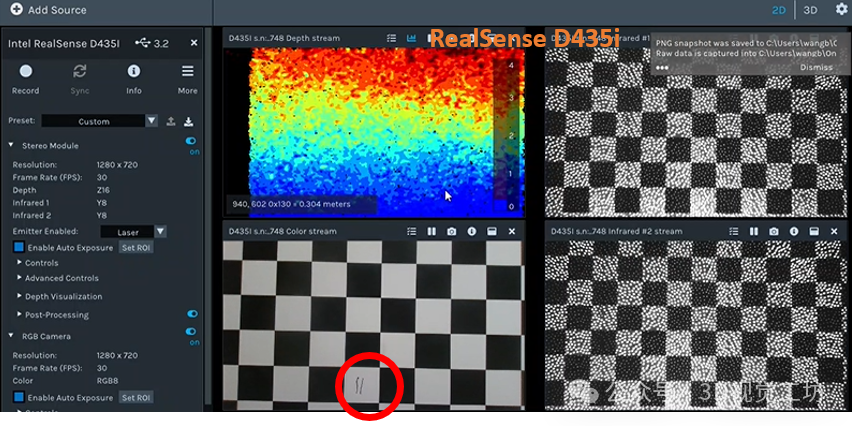This screenshot has width=852, height=426.
Task: Toggle the RGB Camera on switch
Action: tap(191, 331)
